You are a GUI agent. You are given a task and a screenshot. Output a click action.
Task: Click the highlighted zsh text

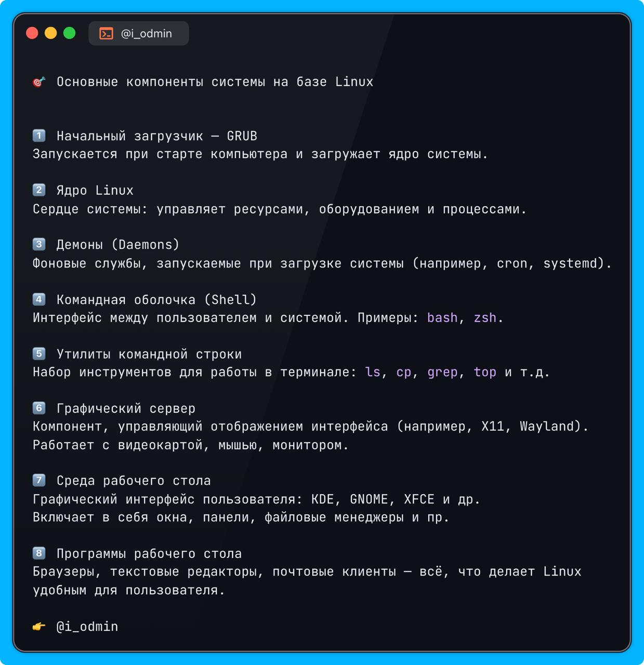(x=485, y=317)
